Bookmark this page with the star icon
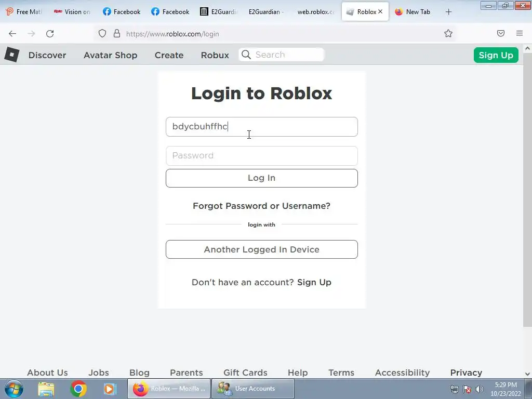532x399 pixels. (x=448, y=33)
